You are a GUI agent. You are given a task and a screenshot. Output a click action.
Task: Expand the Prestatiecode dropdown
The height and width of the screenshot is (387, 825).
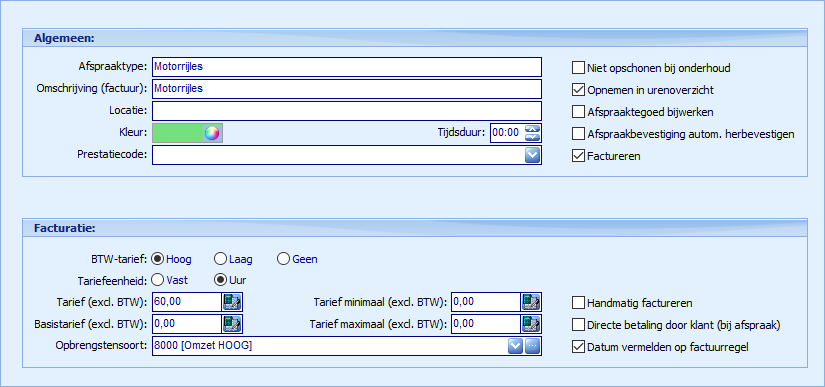pos(533,155)
